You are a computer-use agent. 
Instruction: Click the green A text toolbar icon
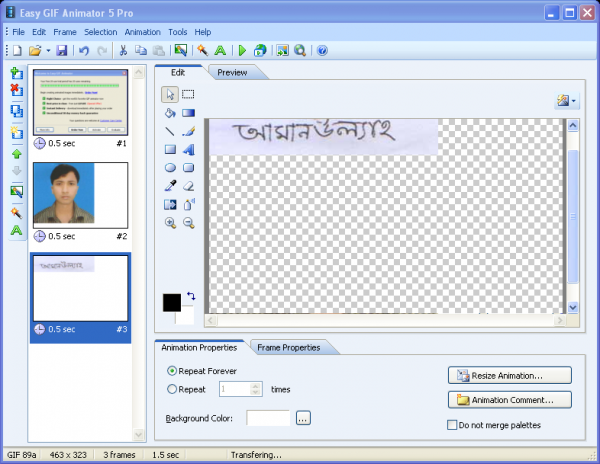[x=220, y=50]
